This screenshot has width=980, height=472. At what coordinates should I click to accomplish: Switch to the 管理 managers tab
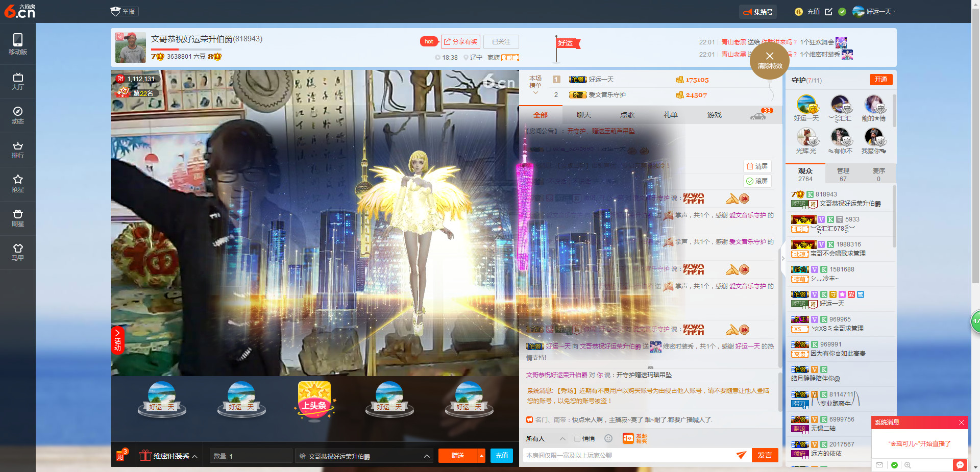(843, 174)
